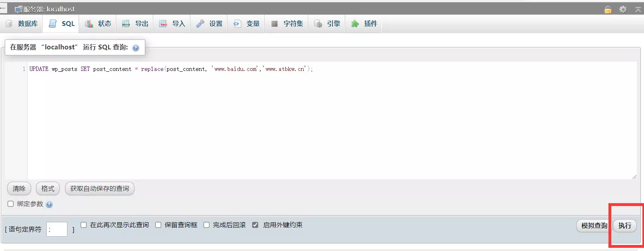Viewport: 644px width, 251px height.
Task: Check 完成后回滚 checkbox
Action: pyautogui.click(x=207, y=225)
